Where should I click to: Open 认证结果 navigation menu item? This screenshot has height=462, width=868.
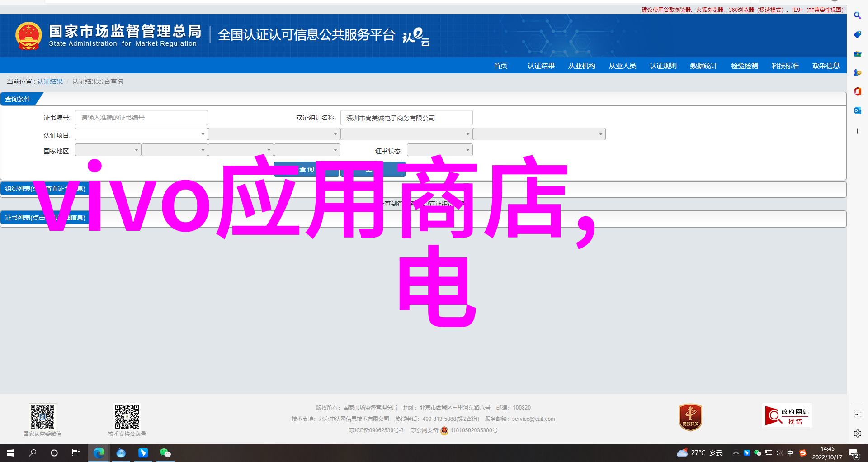pyautogui.click(x=541, y=66)
